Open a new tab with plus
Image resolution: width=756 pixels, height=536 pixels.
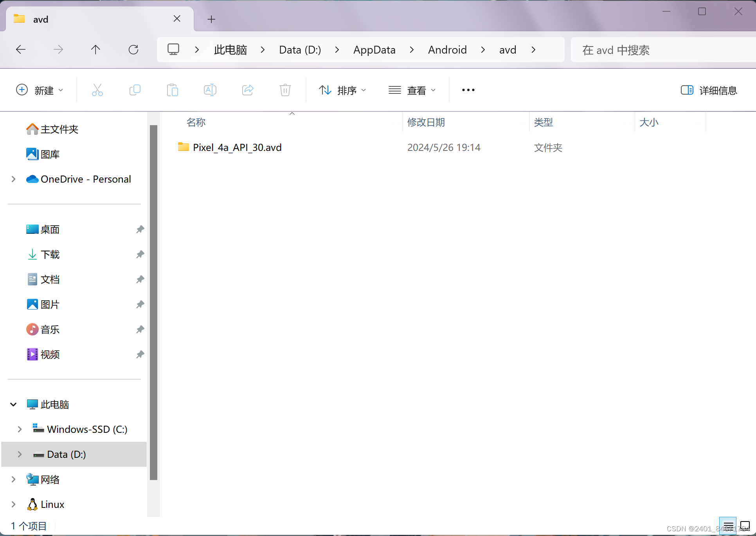(x=211, y=19)
